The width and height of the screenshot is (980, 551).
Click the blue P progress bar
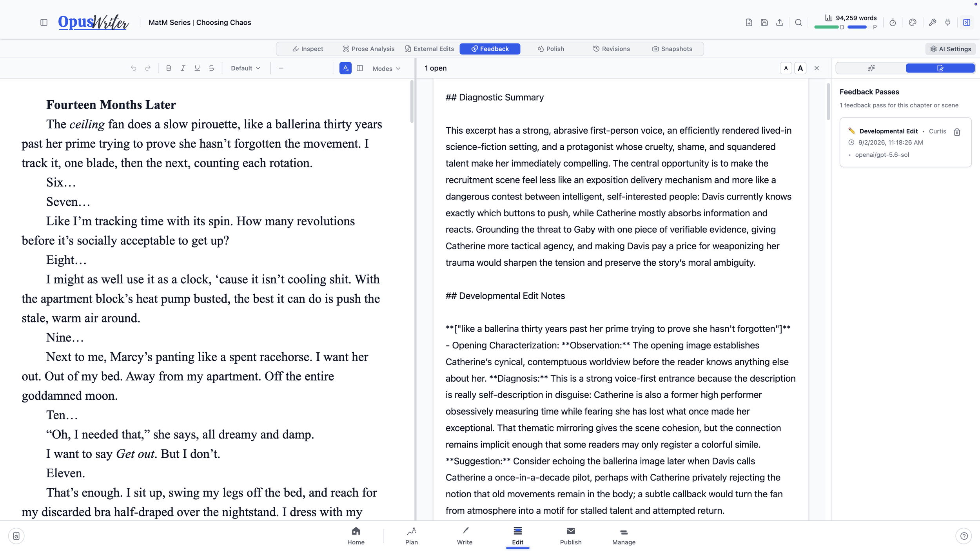[x=857, y=27]
